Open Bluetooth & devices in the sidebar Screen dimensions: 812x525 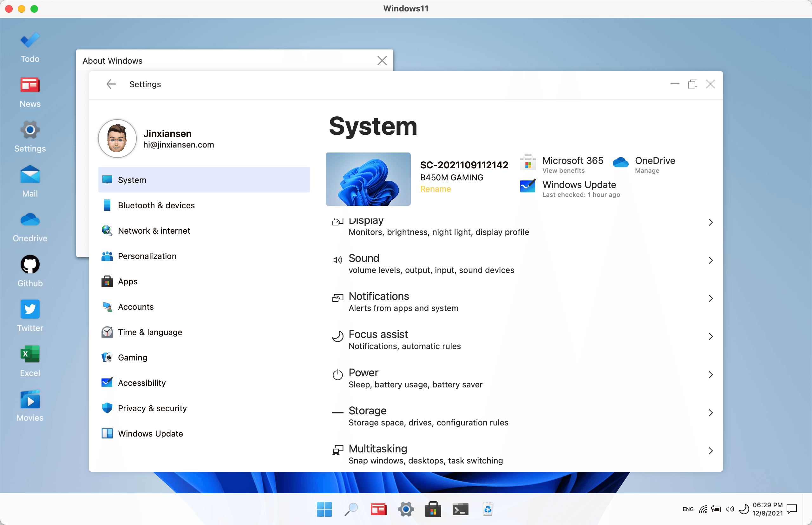tap(204, 205)
